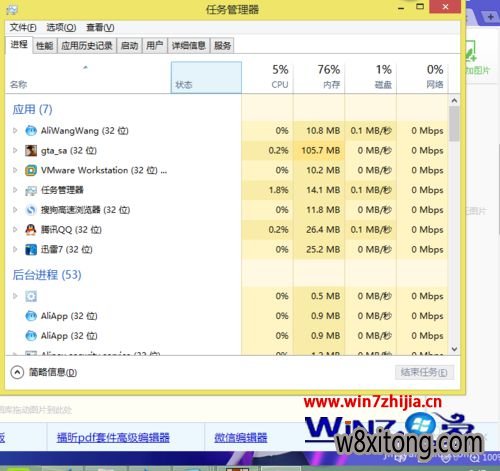
Task: Select the 26.4 MB memory cell of 腾讯QQ
Action: coord(319,230)
